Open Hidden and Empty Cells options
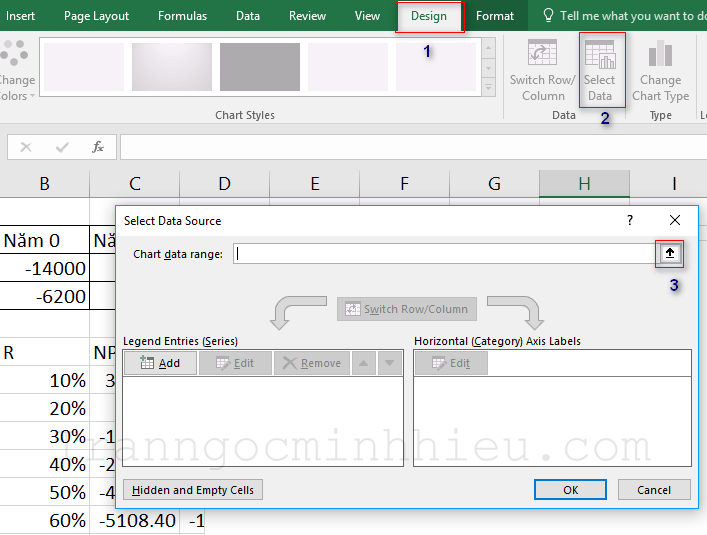Image resolution: width=707 pixels, height=535 pixels. [x=193, y=490]
